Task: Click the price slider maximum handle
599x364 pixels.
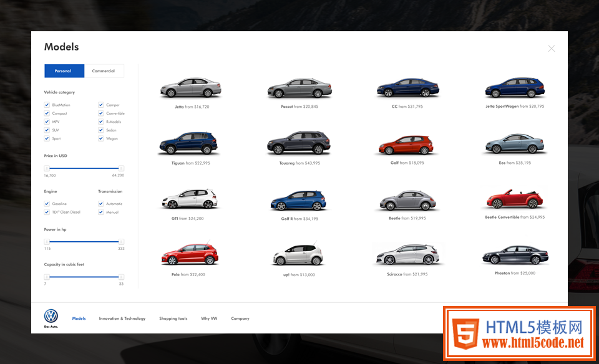Action: click(x=121, y=168)
